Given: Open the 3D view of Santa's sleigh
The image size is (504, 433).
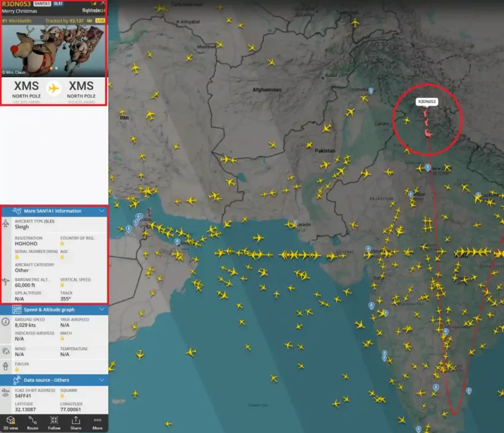Looking at the screenshot, I should (10, 422).
